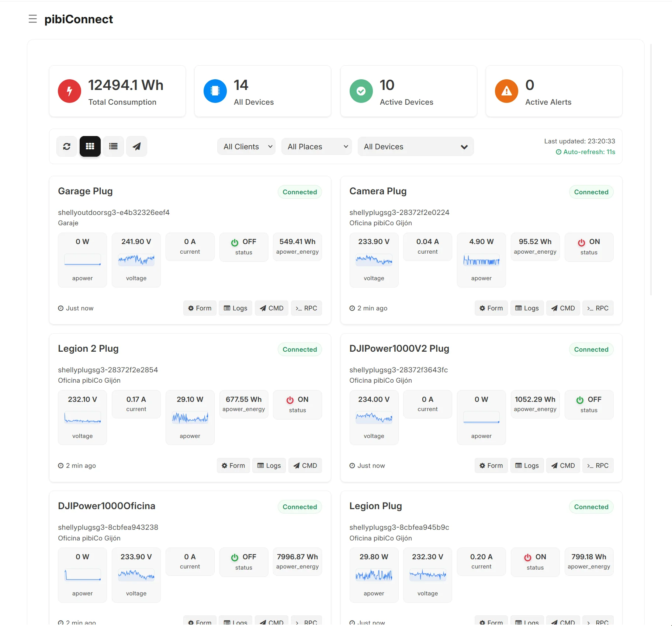Toggle the OFF status on DJIPower1000V2 Plug
The height and width of the screenshot is (626, 672).
point(581,399)
